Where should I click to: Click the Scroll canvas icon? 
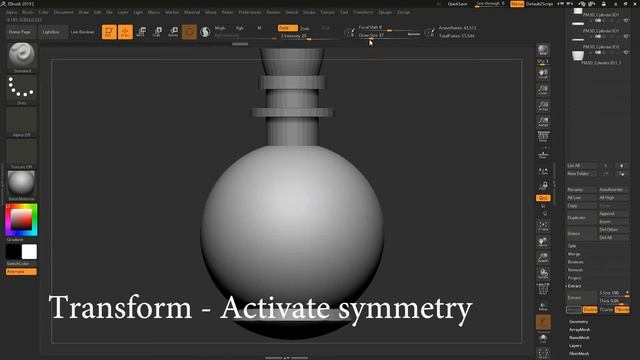pyautogui.click(x=543, y=73)
